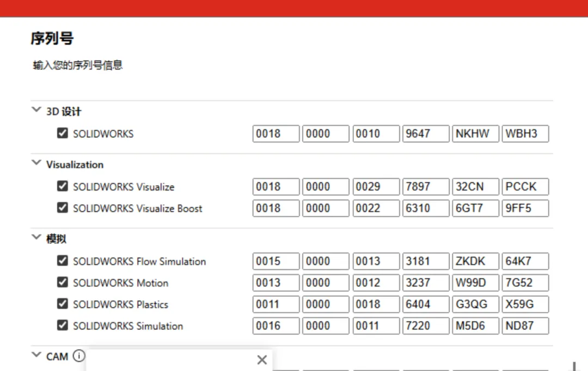Collapse the CAM section
This screenshot has height=371, width=588.
point(36,355)
